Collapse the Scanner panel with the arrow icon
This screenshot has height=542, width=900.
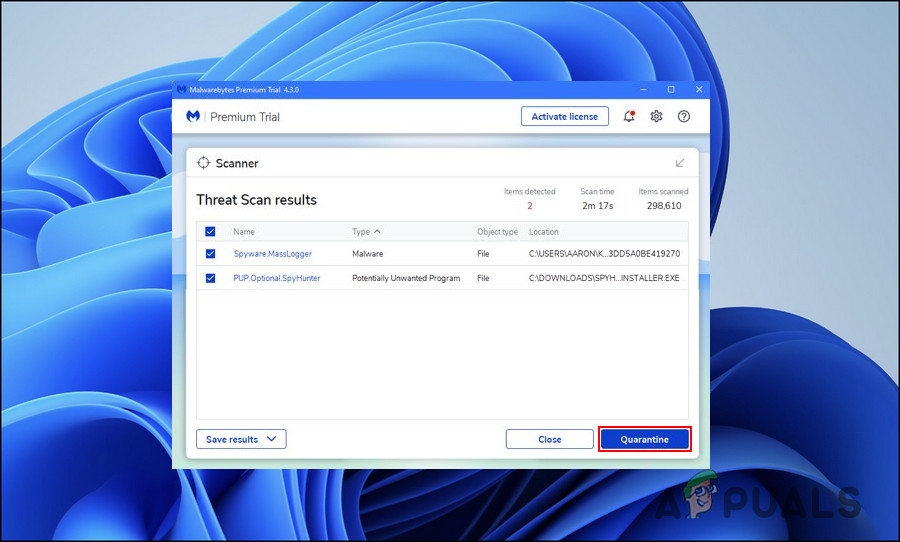point(680,163)
